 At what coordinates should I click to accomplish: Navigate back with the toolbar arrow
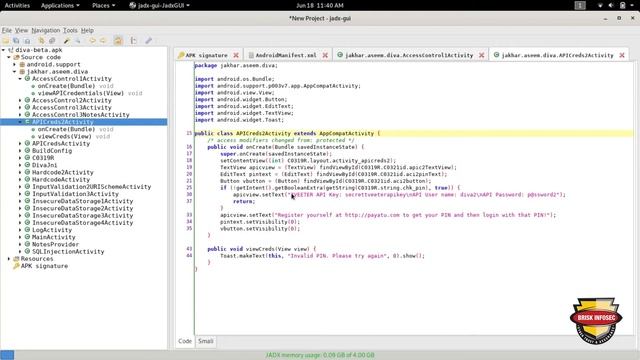[x=93, y=40]
